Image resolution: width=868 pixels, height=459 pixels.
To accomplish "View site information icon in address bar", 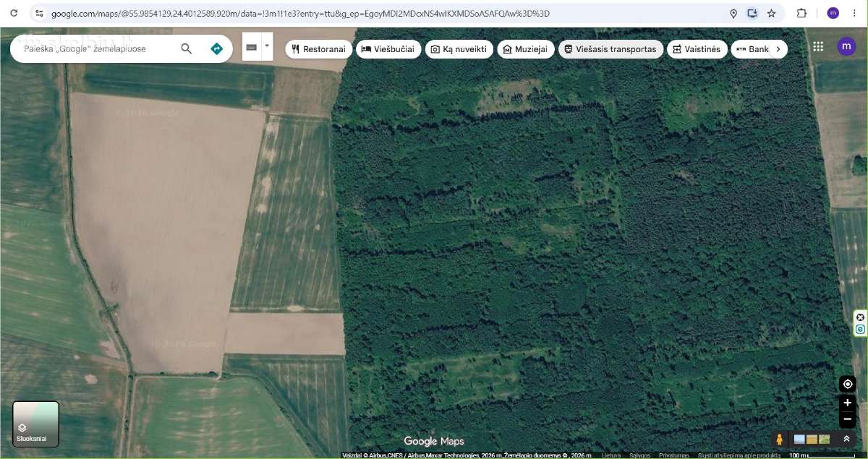I will coord(39,13).
